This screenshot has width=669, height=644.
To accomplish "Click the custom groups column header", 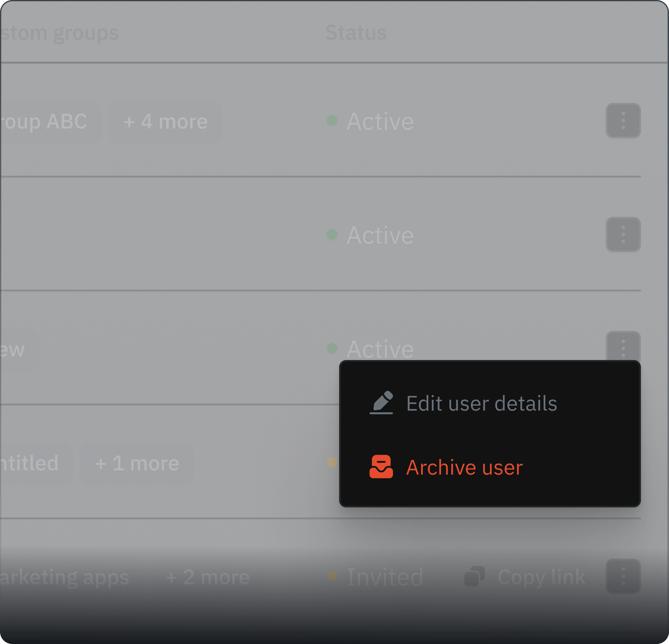I will (59, 33).
